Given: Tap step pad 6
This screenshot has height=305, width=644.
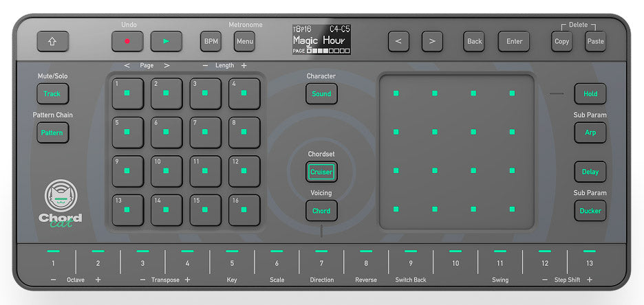Looking at the screenshot, I should point(167,133).
